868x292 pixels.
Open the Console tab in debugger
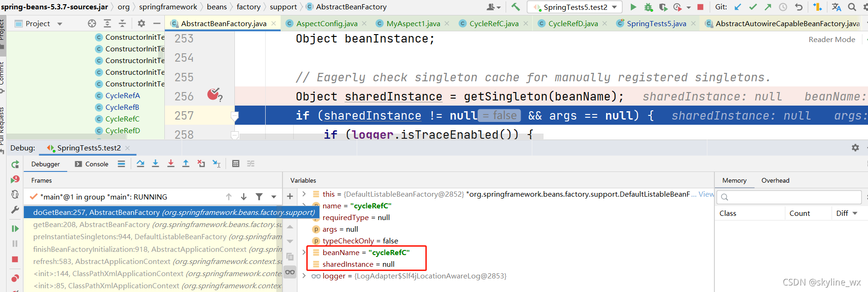tap(92, 164)
